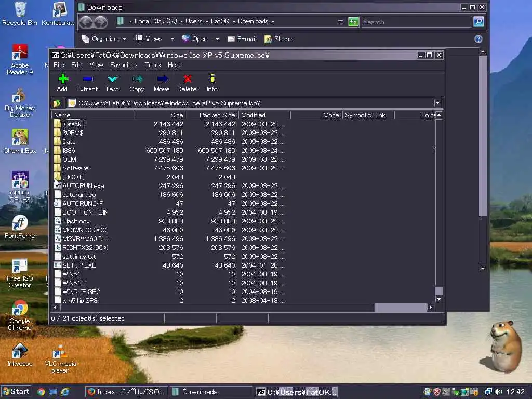Select Inkscape desktop shortcut
Viewport: 532px width, 399px height.
[x=20, y=355]
